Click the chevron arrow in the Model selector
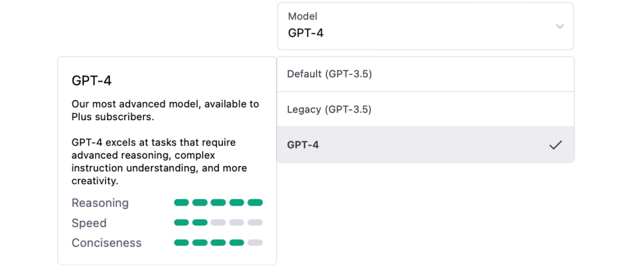 (560, 26)
